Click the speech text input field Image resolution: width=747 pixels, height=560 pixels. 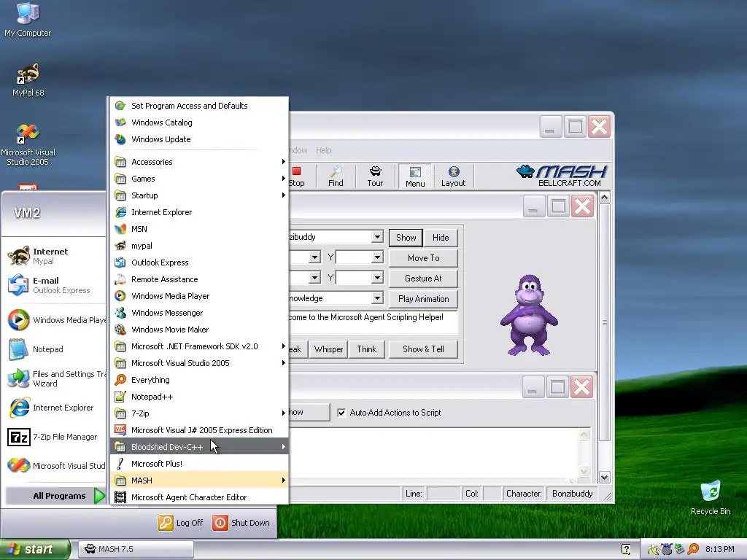tap(373, 322)
